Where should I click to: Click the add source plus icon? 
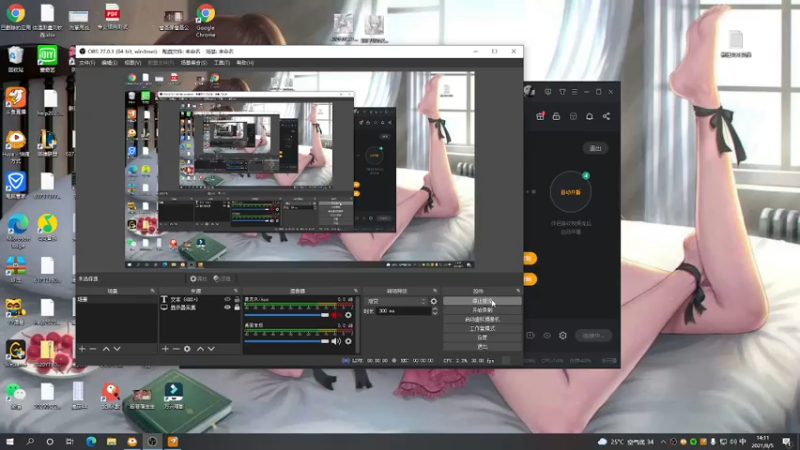(x=165, y=349)
